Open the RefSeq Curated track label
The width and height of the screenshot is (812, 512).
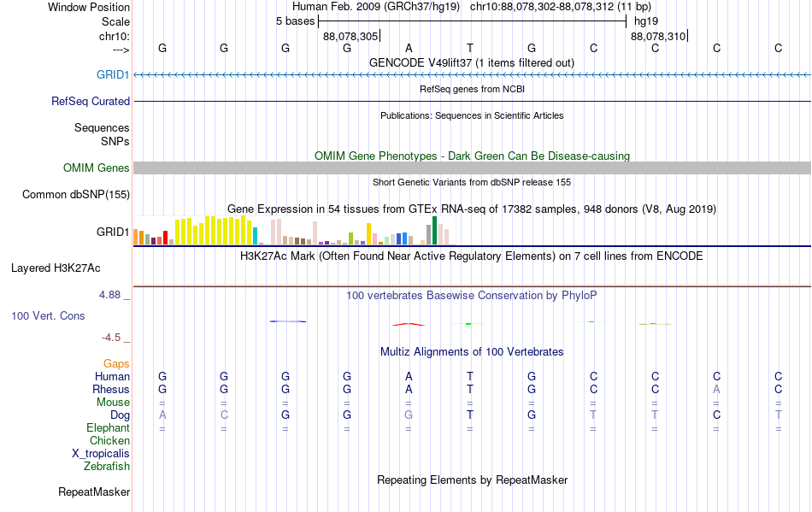tap(90, 101)
